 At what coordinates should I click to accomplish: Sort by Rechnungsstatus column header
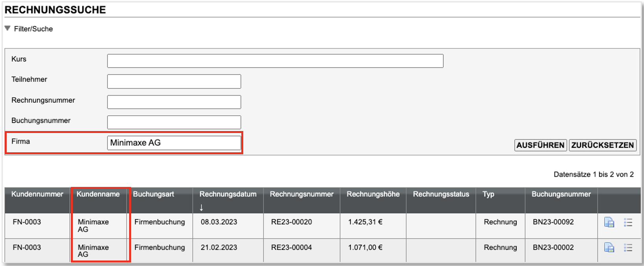pyautogui.click(x=441, y=194)
